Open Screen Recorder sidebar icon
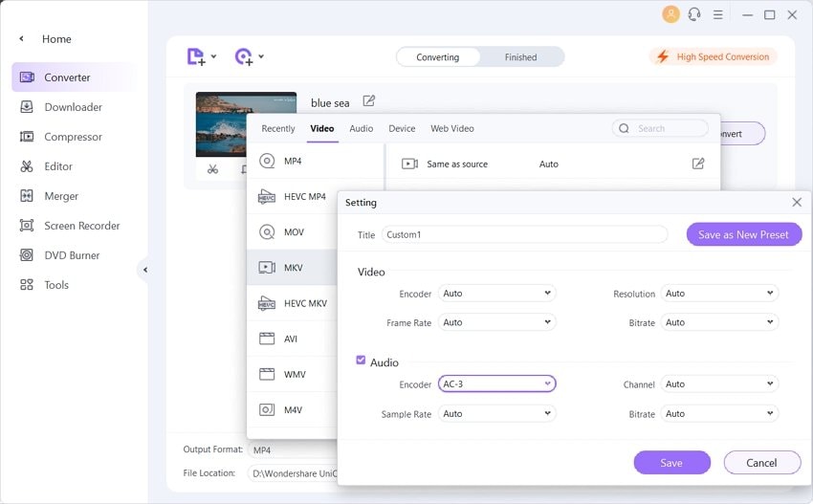Image resolution: width=813 pixels, height=504 pixels. (x=27, y=226)
